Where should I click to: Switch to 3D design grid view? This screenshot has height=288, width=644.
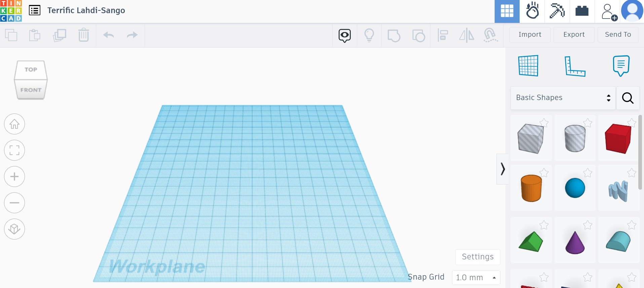507,11
